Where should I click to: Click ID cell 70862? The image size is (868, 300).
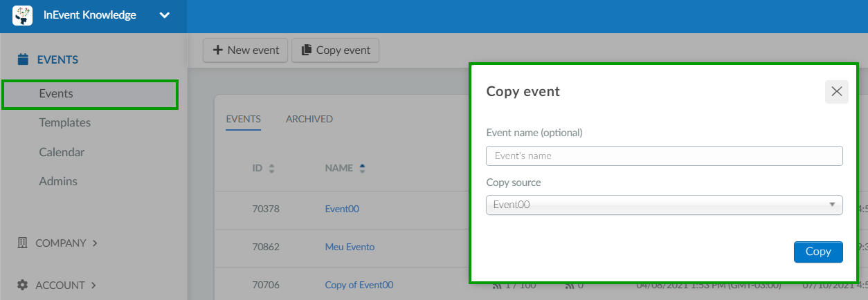pyautogui.click(x=266, y=247)
